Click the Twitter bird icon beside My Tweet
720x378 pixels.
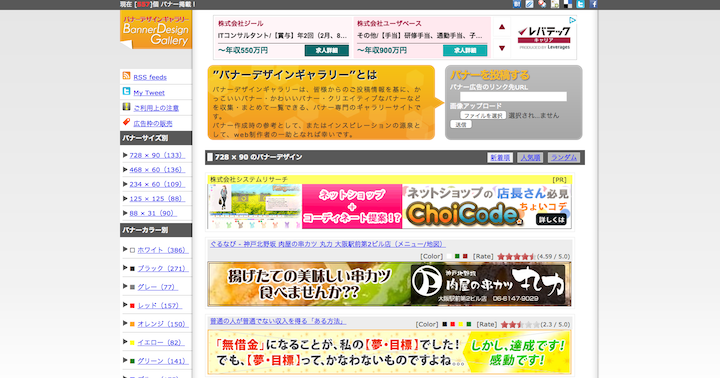tap(126, 91)
